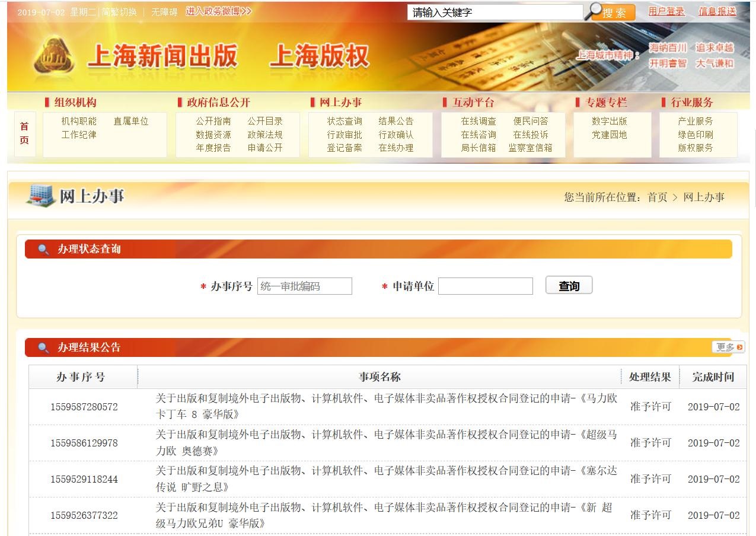Open 版权服务 under 行业服务

tap(695, 148)
